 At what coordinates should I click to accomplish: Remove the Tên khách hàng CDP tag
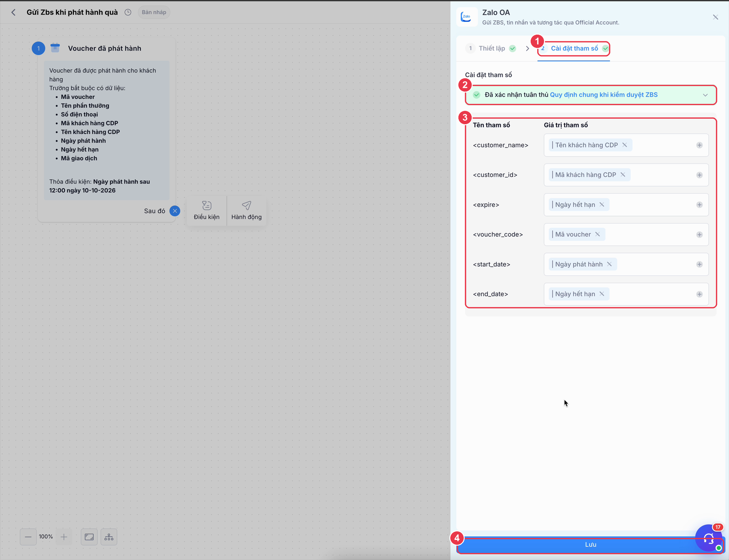pos(625,145)
